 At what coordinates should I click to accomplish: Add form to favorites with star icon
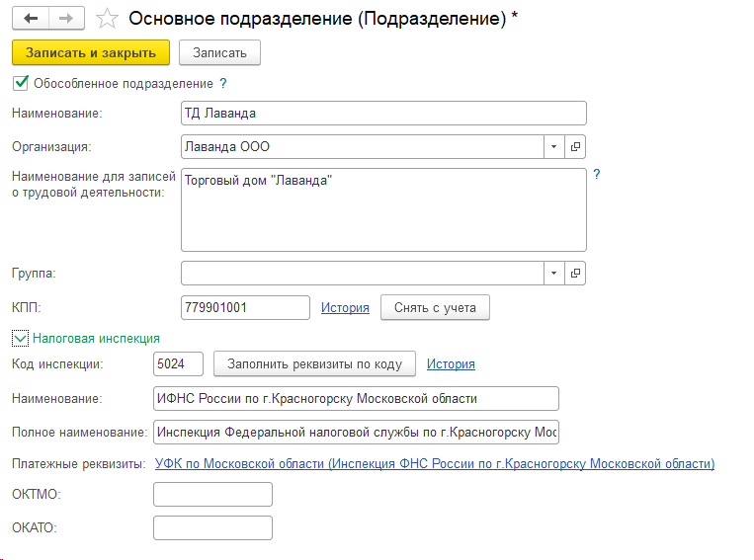(x=107, y=19)
